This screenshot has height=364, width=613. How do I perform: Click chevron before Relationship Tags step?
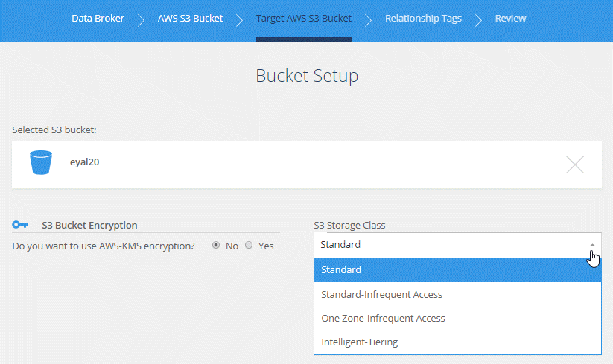(368, 19)
